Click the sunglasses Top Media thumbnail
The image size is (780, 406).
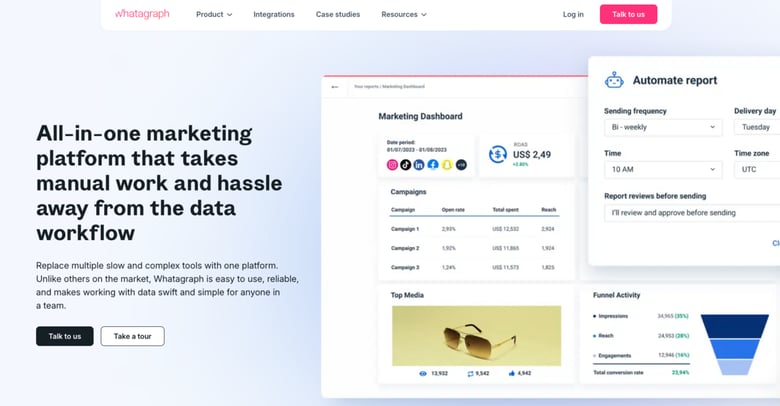pos(476,335)
